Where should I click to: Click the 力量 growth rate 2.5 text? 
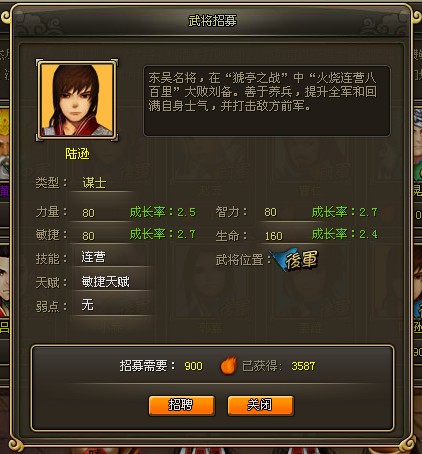pyautogui.click(x=163, y=212)
